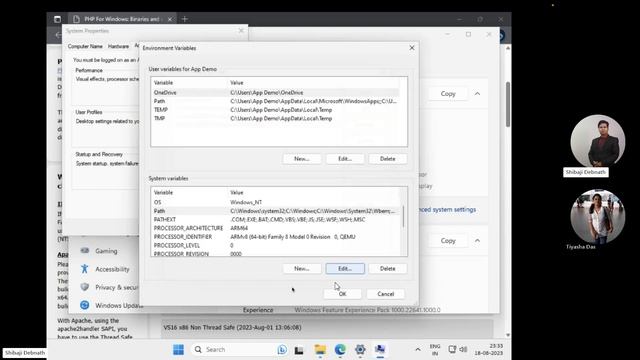This screenshot has height=360, width=640.
Task: Click Edit under User variables
Action: [345, 159]
